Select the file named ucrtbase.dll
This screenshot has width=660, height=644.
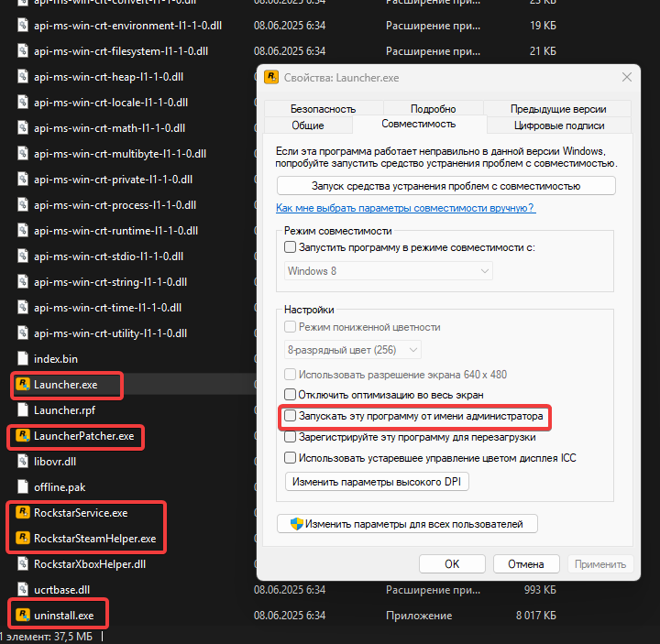coord(62,590)
